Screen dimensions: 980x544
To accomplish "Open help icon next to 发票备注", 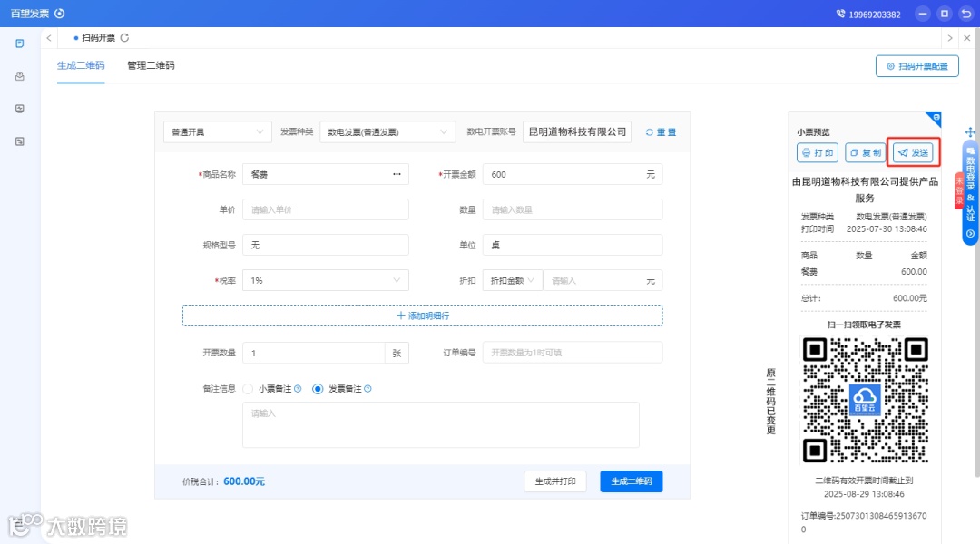I will click(x=368, y=388).
